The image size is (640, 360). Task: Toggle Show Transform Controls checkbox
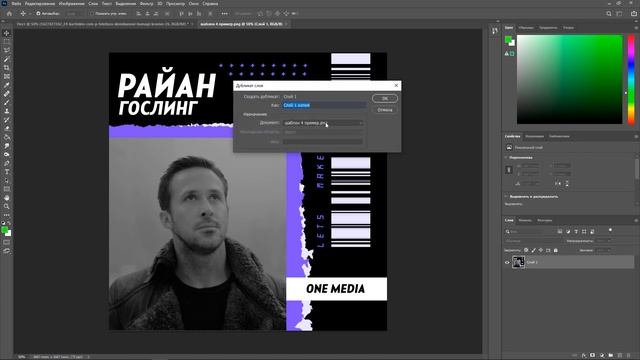(x=92, y=13)
